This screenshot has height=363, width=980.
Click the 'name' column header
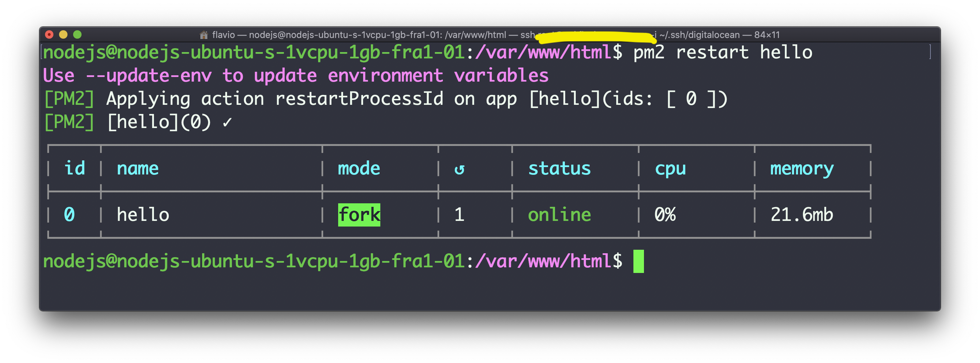(x=137, y=169)
